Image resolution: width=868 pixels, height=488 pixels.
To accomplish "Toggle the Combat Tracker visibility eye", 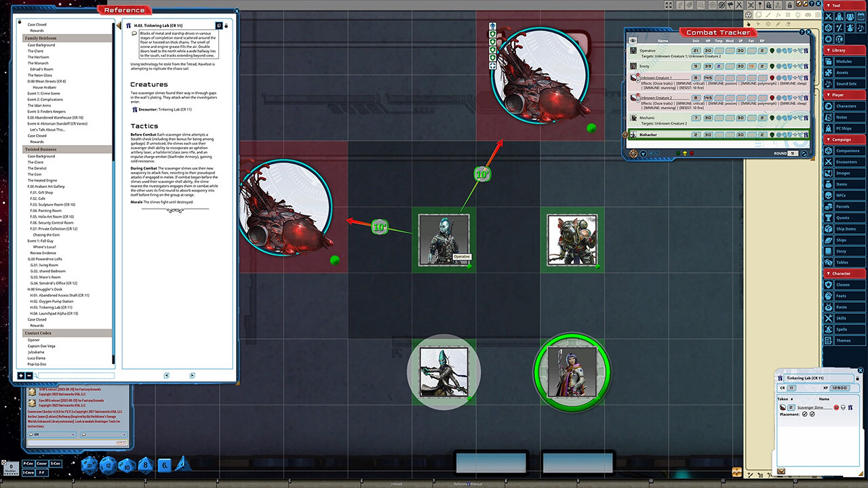I will point(633,41).
